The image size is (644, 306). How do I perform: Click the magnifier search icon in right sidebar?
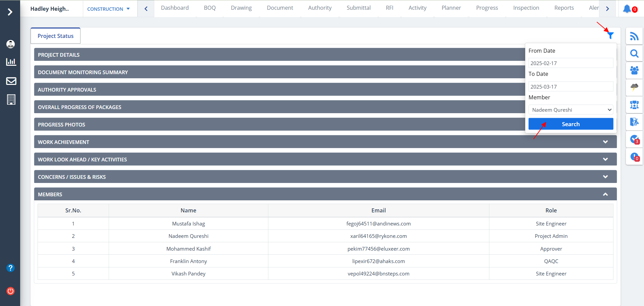click(634, 53)
